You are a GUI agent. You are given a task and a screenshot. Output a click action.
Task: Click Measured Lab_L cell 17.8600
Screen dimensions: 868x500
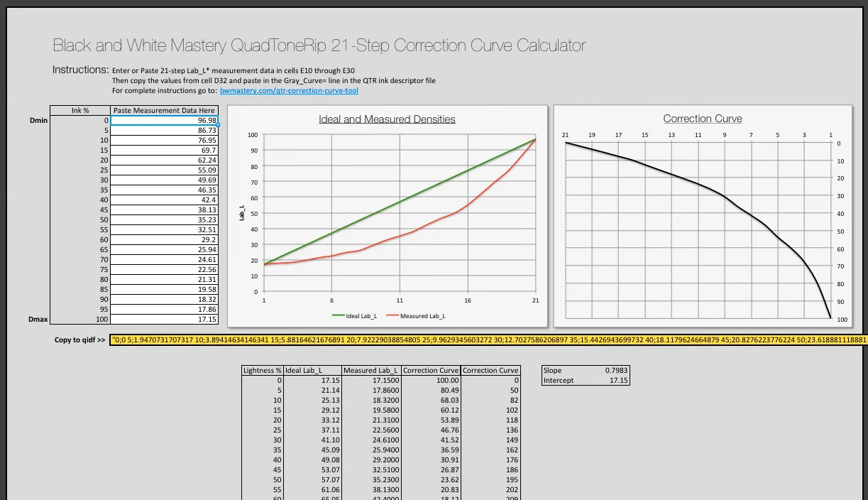(372, 391)
